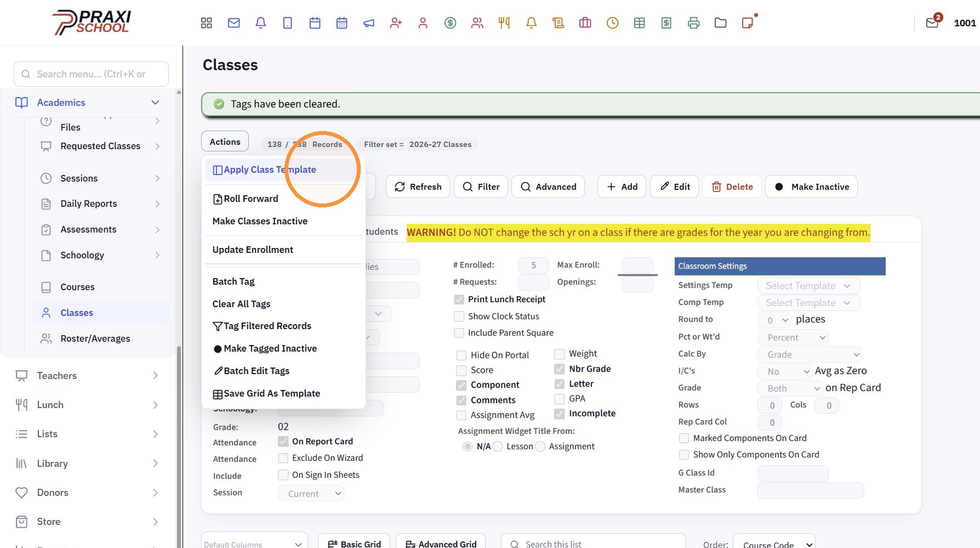Screen dimensions: 980x548
Task: Click the Advanced search button
Action: (548, 187)
